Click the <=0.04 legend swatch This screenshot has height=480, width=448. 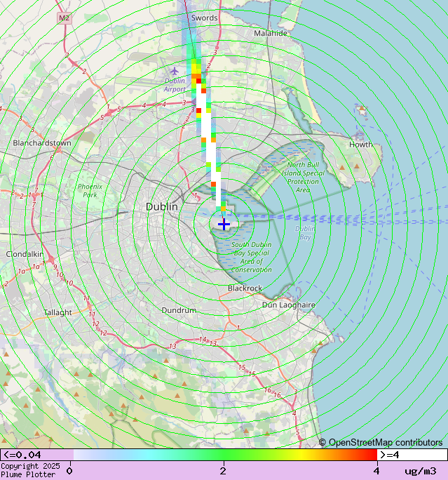36,455
